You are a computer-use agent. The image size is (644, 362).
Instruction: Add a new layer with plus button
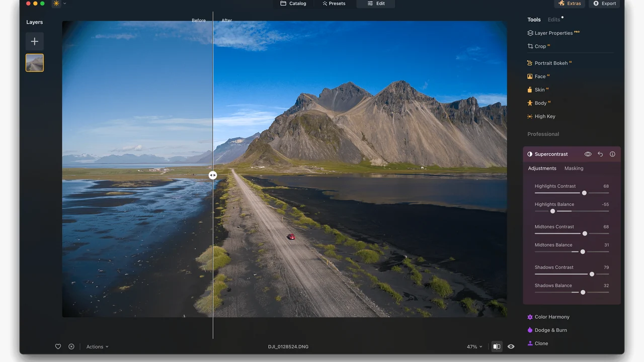click(35, 41)
